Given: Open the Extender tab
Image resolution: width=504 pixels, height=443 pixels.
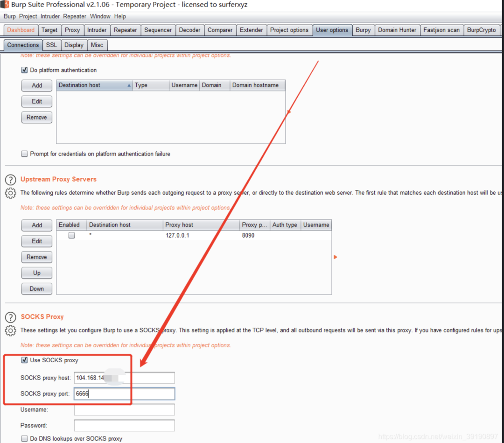Looking at the screenshot, I should click(252, 30).
